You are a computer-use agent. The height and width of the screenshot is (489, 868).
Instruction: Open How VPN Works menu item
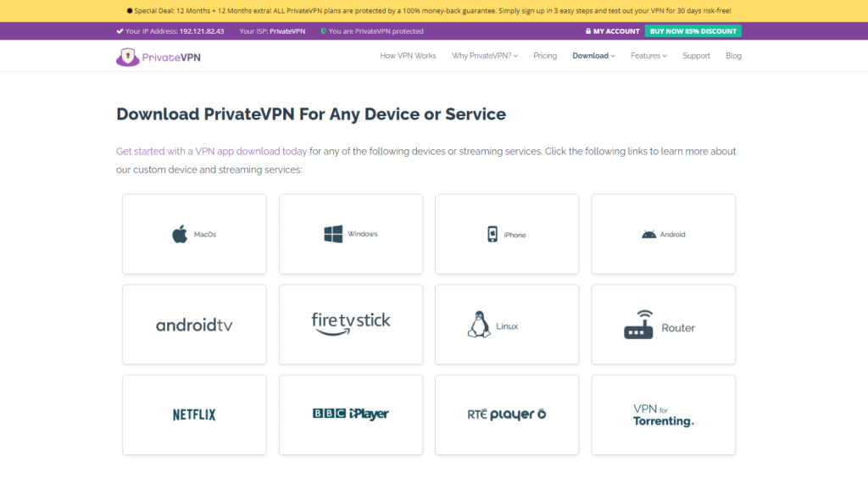(x=408, y=56)
